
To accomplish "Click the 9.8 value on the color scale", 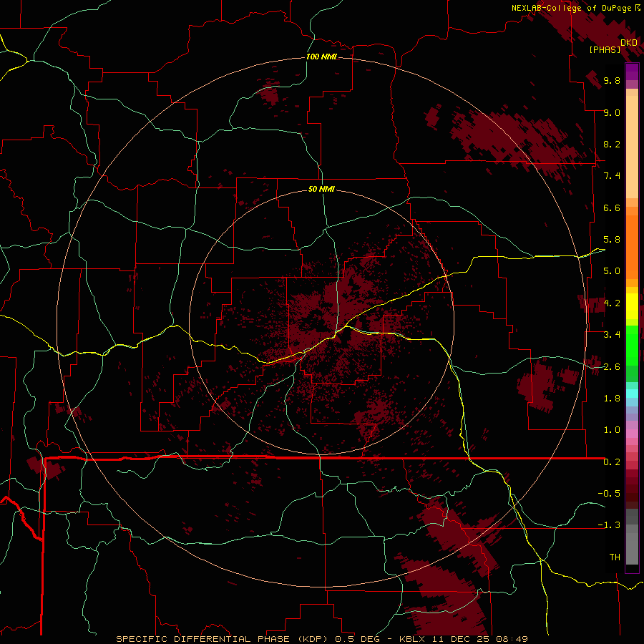I will click(x=612, y=81).
